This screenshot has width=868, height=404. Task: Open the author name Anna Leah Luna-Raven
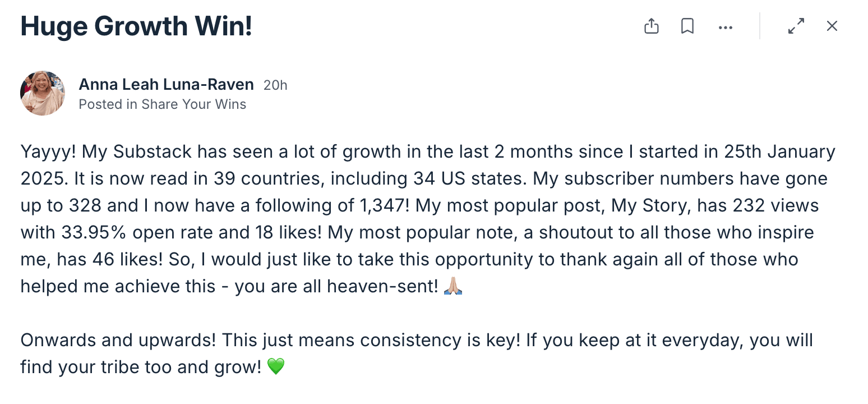tap(166, 85)
